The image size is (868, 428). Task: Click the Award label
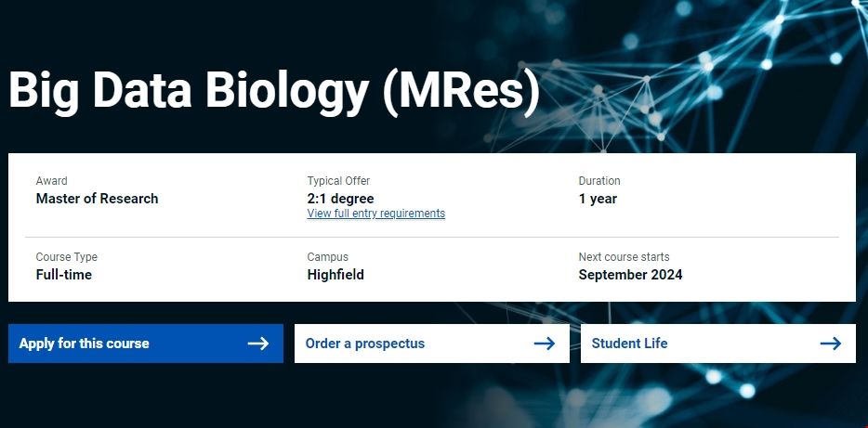(x=52, y=181)
